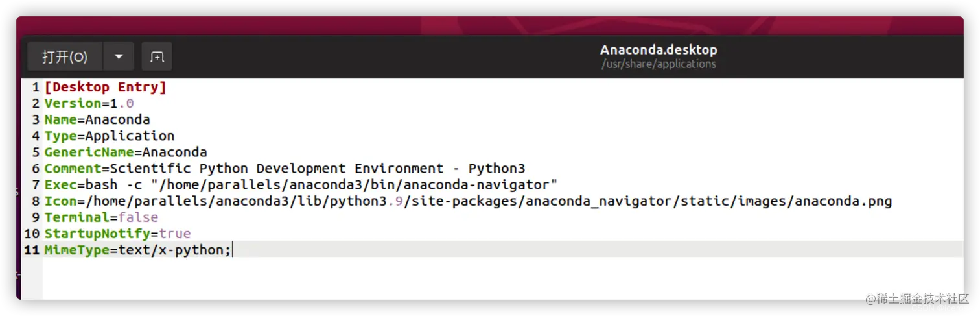Click line number 11 in the gutter
Screen dimensions: 980x316
32,250
